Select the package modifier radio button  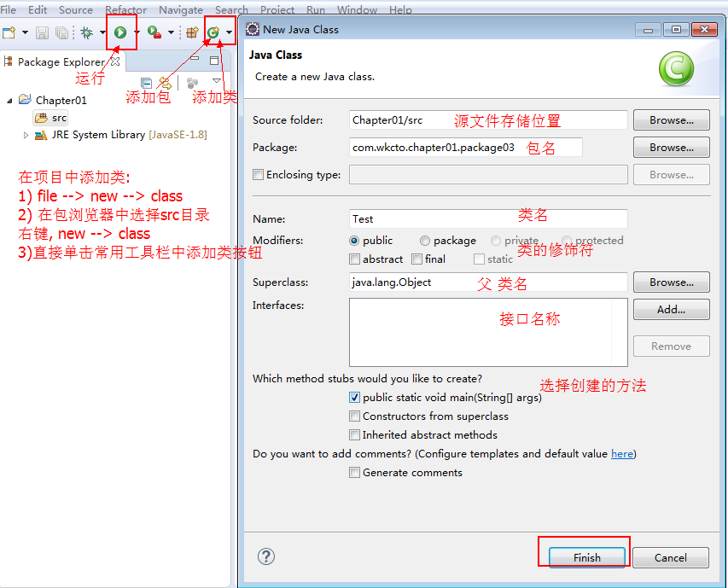(x=425, y=241)
